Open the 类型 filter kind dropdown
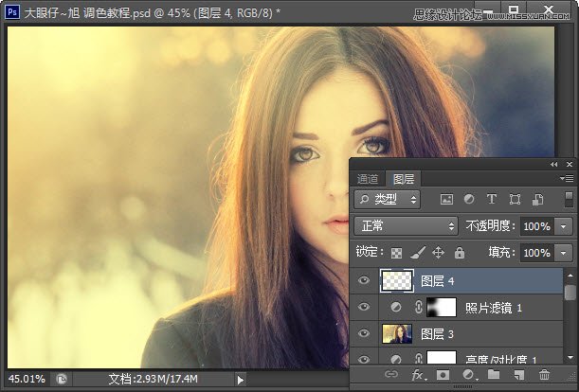The height and width of the screenshot is (392, 579). click(x=387, y=200)
